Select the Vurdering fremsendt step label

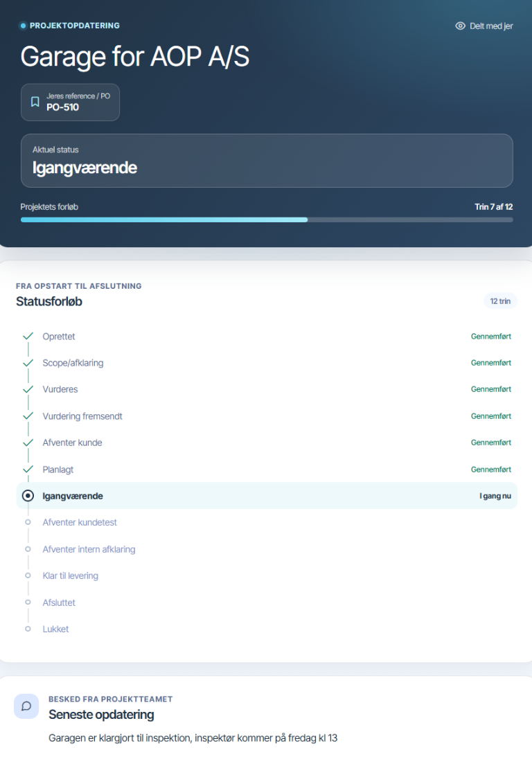pos(82,416)
